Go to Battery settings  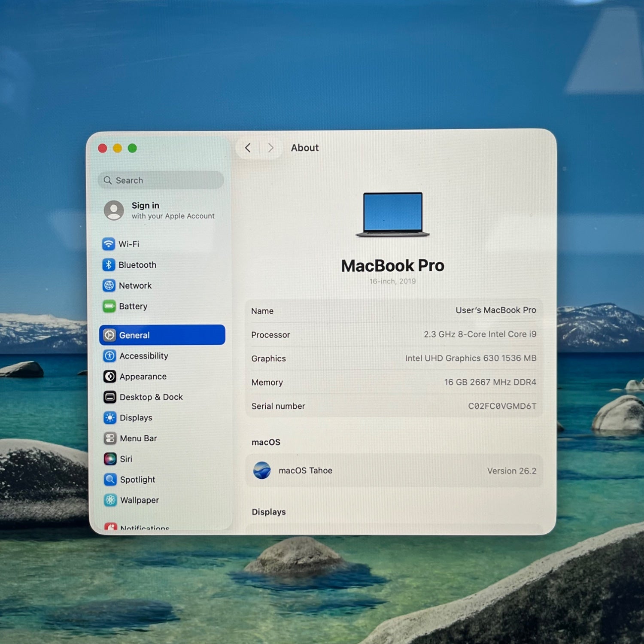[125, 306]
